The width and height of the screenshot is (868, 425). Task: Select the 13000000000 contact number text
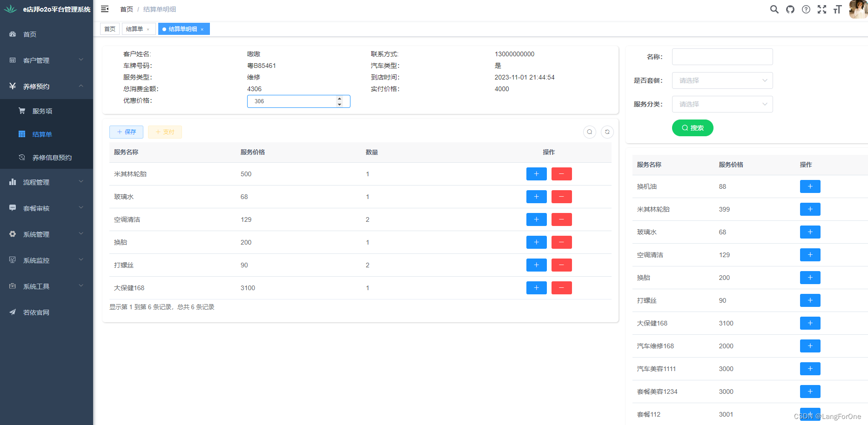coord(514,54)
